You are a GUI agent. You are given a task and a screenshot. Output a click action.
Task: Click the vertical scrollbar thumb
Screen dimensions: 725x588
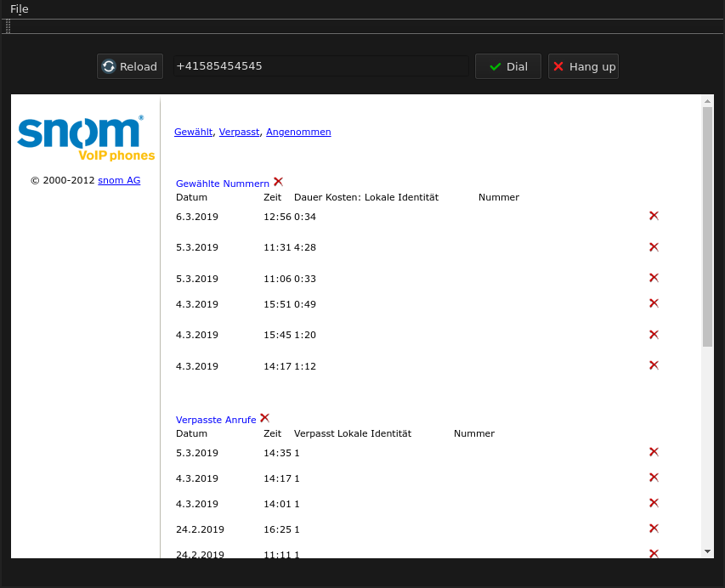(707, 227)
